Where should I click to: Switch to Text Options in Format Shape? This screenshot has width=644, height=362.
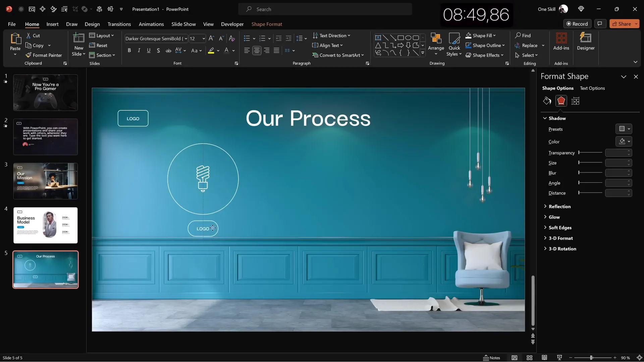click(x=592, y=88)
